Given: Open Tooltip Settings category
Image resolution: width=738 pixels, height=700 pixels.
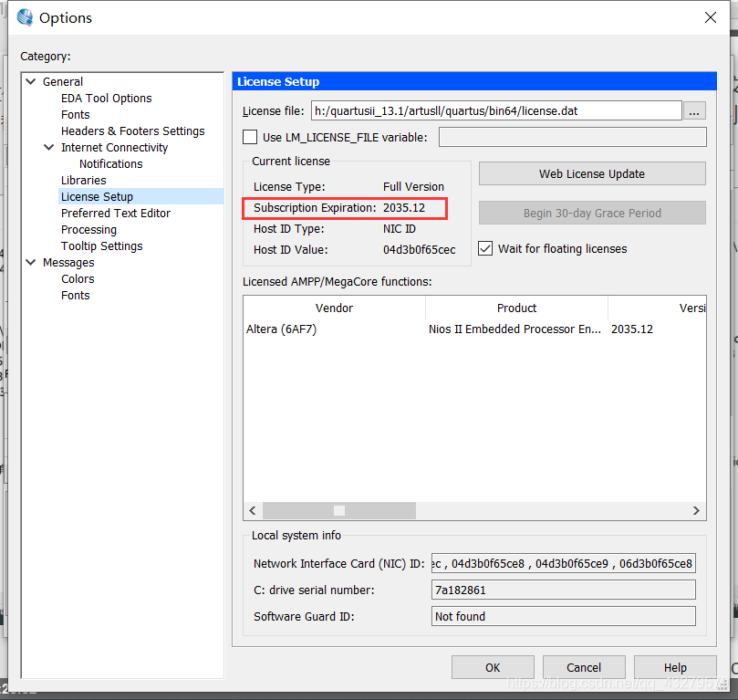Looking at the screenshot, I should (101, 246).
